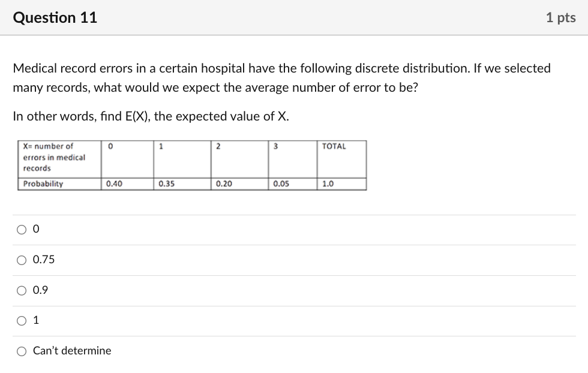Click the "Can't determine" label text
This screenshot has width=588, height=373.
71,351
